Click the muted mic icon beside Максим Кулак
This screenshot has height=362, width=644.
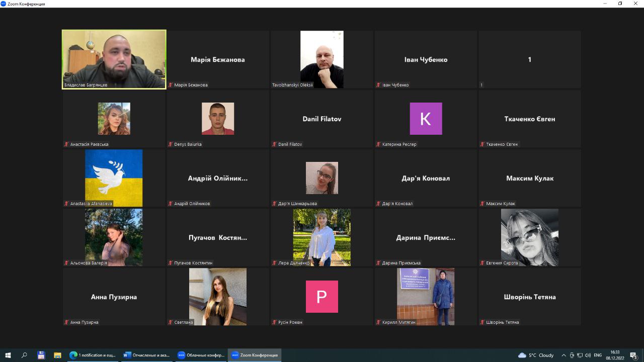pos(482,204)
